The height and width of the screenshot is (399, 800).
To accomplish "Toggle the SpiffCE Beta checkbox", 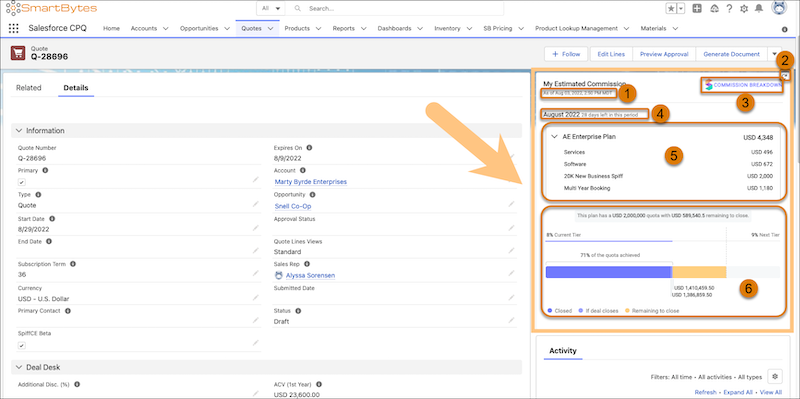I will [21, 345].
